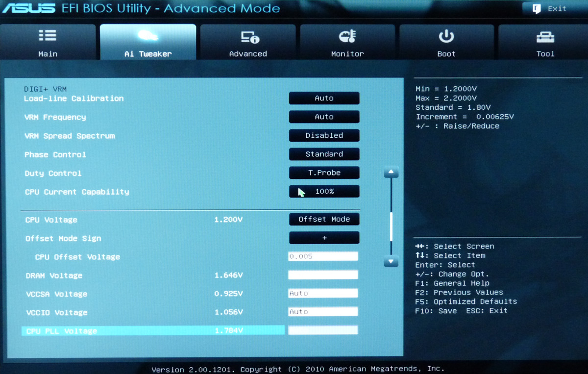Click the CPU PLL Voltage input field
Viewport: 588px width, 374px height.
pyautogui.click(x=323, y=330)
